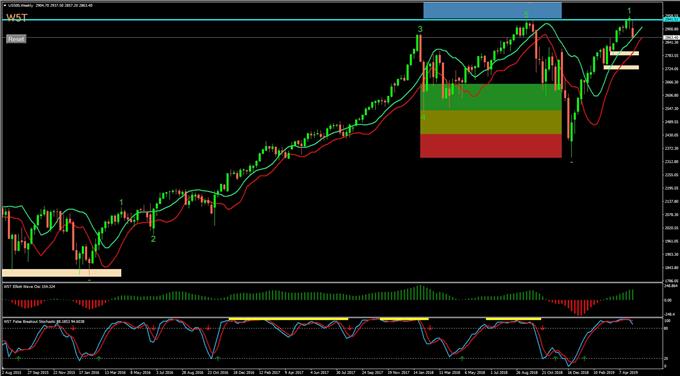Select the lower cream target bar beside recent candles

pyautogui.click(x=621, y=67)
